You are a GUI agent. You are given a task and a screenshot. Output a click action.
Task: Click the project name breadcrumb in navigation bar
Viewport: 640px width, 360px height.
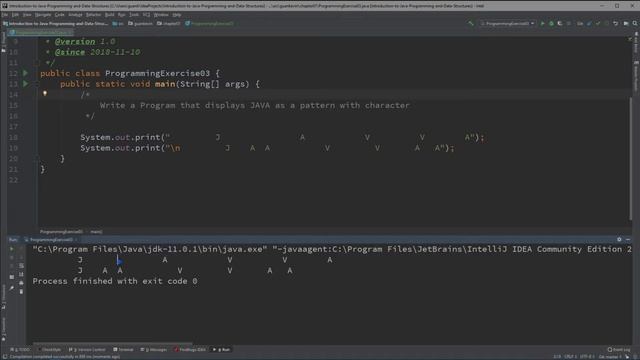56,24
